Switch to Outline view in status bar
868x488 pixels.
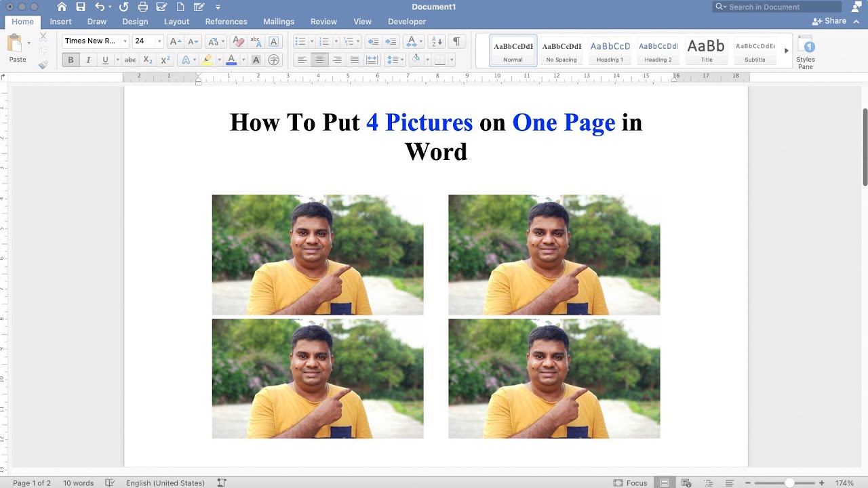pyautogui.click(x=708, y=483)
